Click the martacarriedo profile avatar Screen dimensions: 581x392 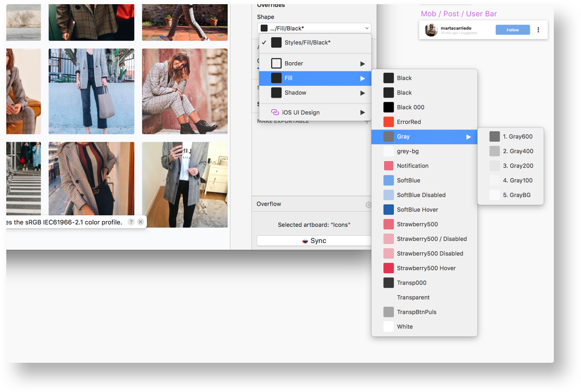(431, 30)
